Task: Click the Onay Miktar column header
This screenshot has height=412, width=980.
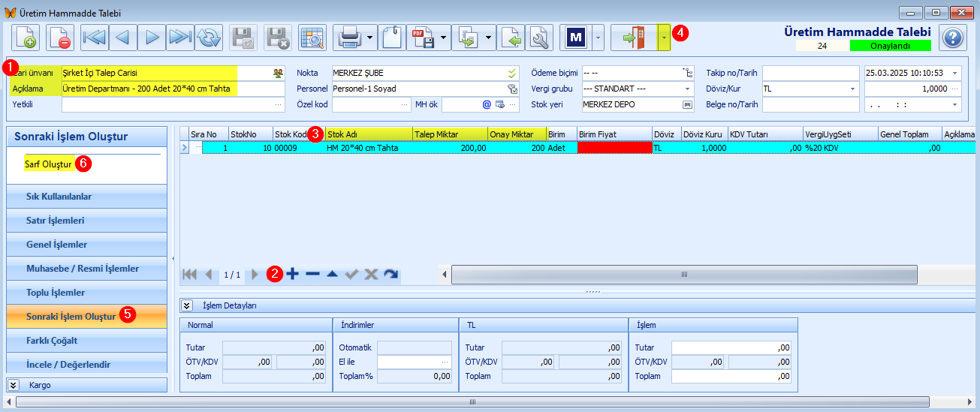Action: pos(517,134)
